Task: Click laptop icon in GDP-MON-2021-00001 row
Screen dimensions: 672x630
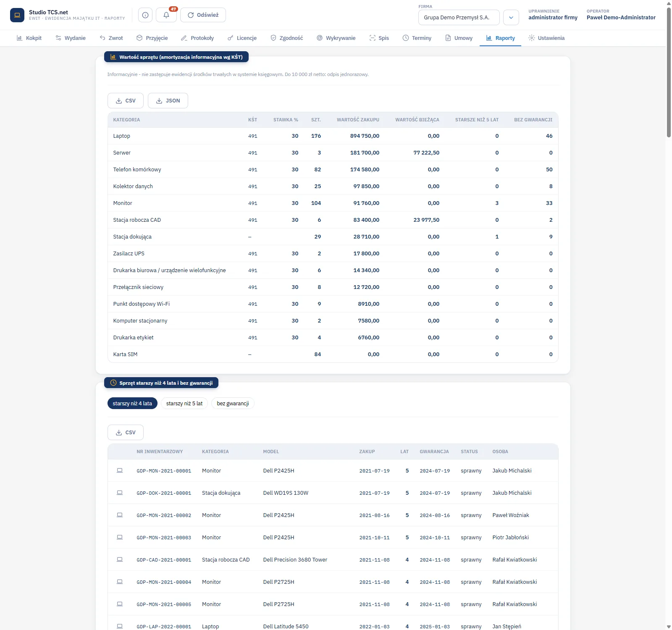Action: (120, 470)
